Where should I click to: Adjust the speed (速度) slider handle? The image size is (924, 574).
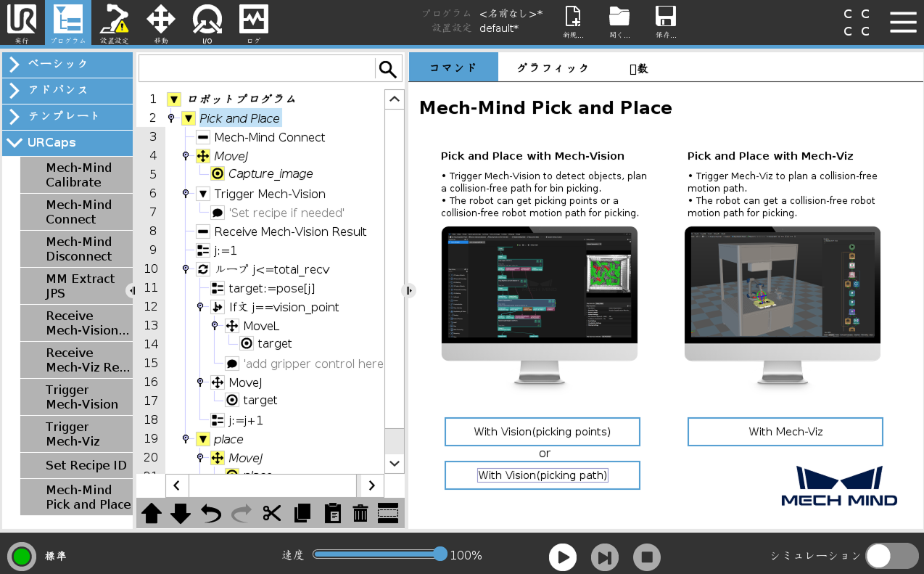tap(440, 554)
